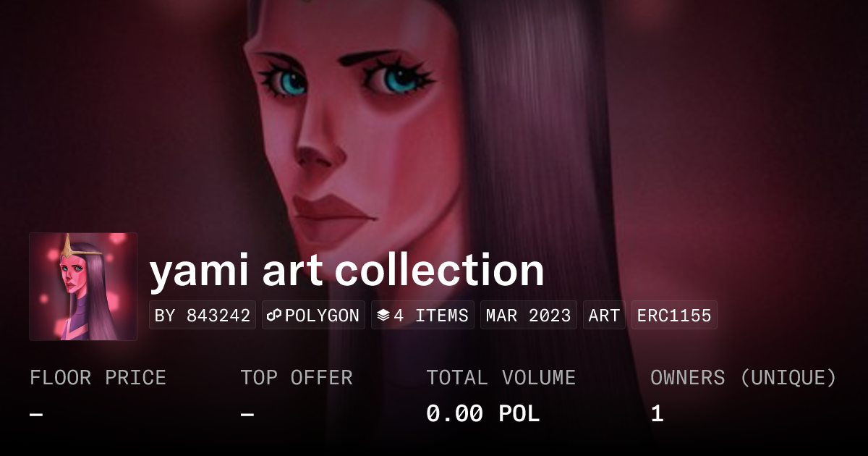Select the OWNERS (UNIQUE) label
This screenshot has height=456, width=868.
[x=744, y=378]
